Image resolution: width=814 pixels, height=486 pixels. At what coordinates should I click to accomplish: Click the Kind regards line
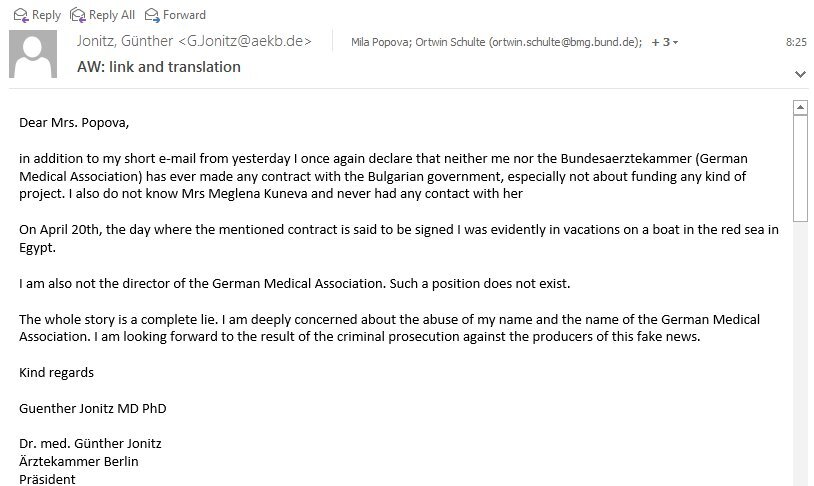pyautogui.click(x=57, y=373)
